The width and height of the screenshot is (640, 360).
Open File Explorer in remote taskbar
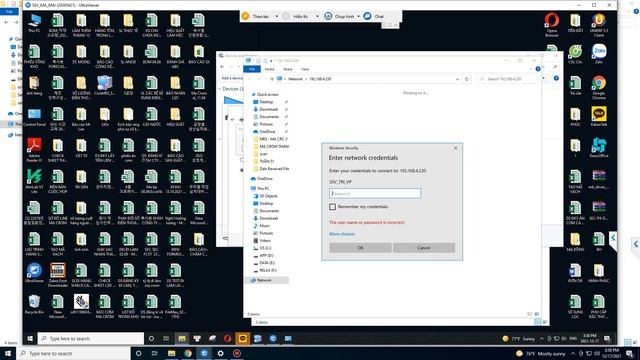pyautogui.click(x=182, y=338)
